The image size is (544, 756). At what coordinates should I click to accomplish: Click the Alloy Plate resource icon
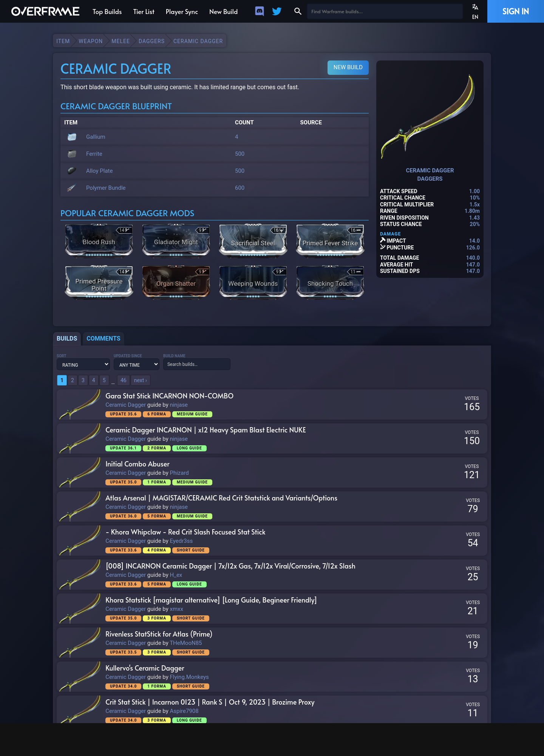point(72,171)
